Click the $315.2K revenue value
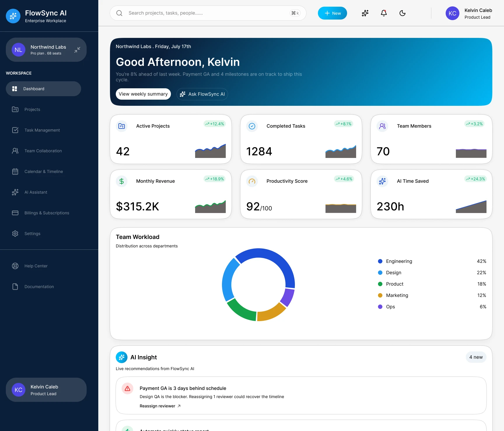Viewport: 504px width, 431px height. [137, 207]
